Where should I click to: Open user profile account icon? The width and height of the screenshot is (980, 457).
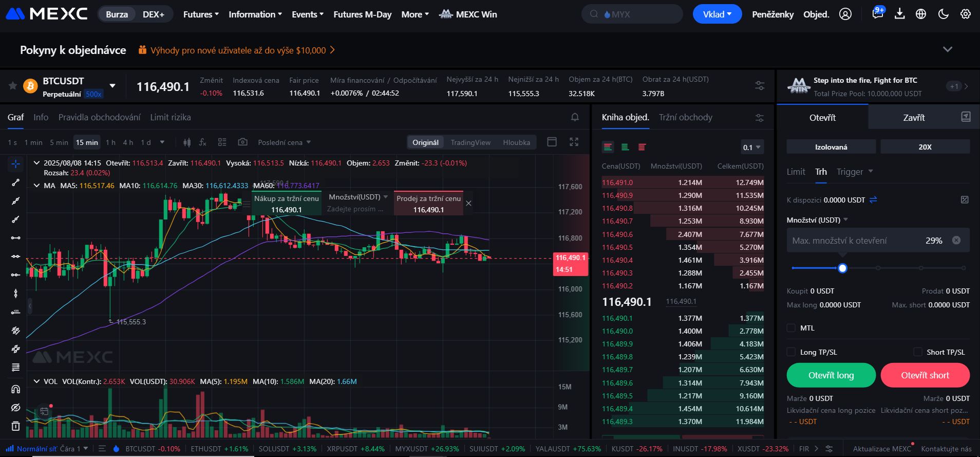pyautogui.click(x=845, y=14)
